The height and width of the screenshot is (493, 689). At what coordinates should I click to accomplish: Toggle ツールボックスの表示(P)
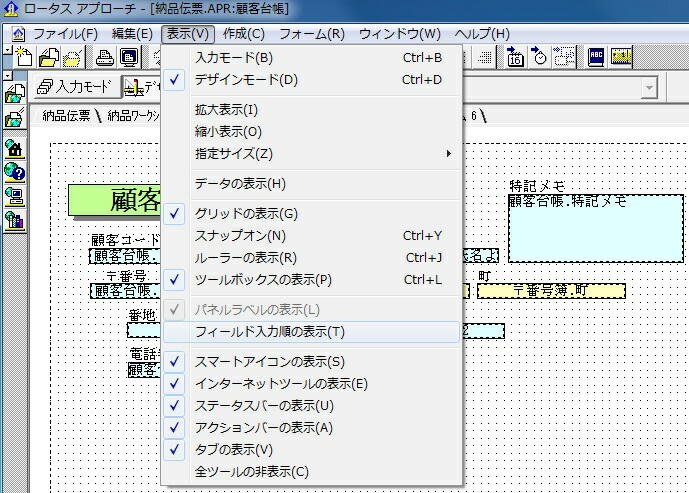coord(312,279)
